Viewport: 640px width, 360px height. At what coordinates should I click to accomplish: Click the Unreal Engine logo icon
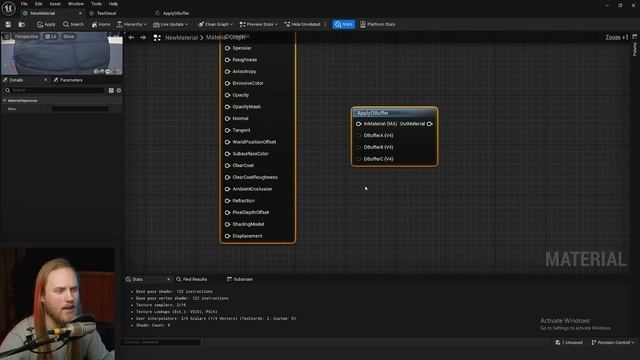click(8, 8)
